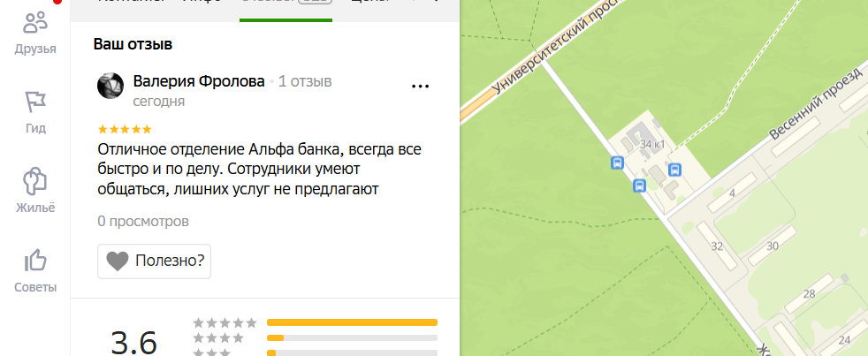This screenshot has width=868, height=356.
Task: Select building 30 on the map
Action: (773, 246)
